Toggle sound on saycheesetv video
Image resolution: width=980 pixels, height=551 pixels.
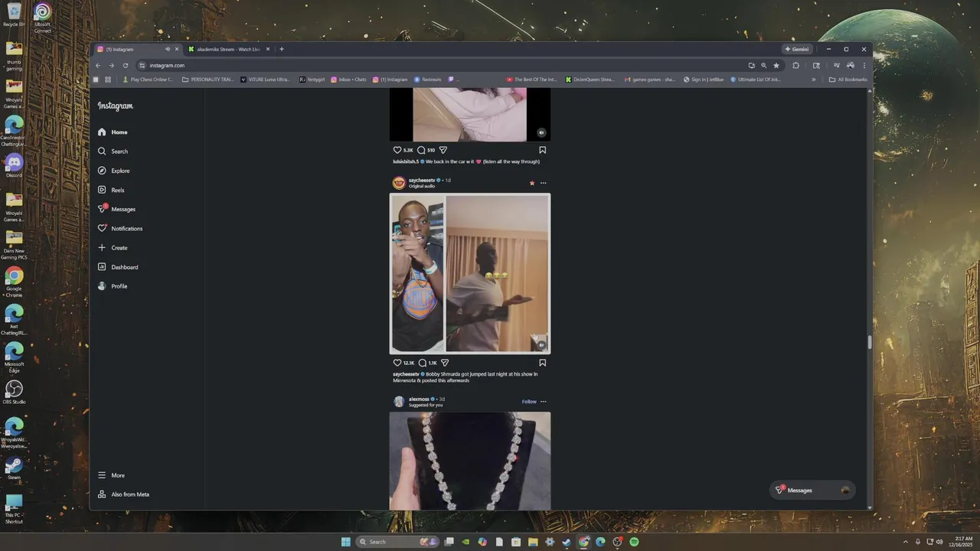[x=541, y=344]
